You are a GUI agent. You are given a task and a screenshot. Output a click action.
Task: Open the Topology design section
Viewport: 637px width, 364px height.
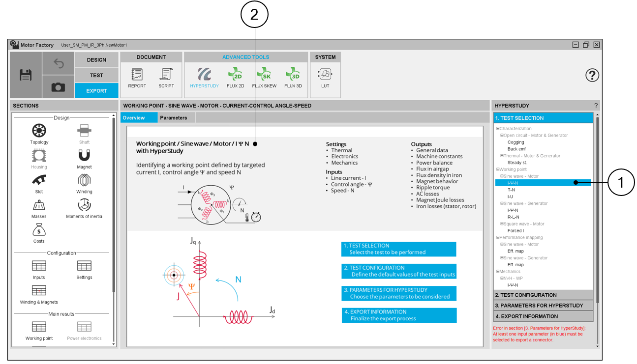pyautogui.click(x=39, y=133)
